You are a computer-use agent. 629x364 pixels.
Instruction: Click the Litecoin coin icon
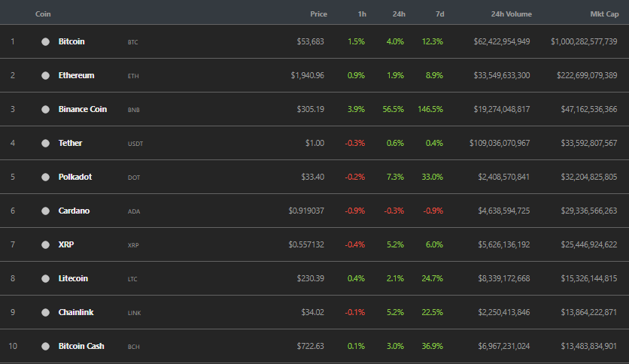[x=45, y=279]
